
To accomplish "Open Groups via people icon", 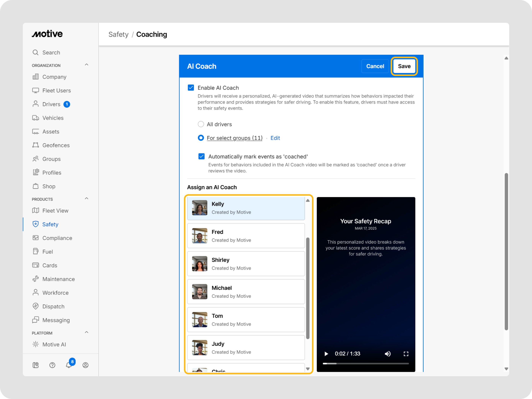I will [36, 159].
